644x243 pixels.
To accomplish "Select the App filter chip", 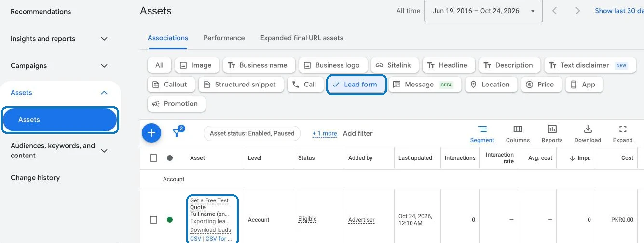I will [584, 85].
